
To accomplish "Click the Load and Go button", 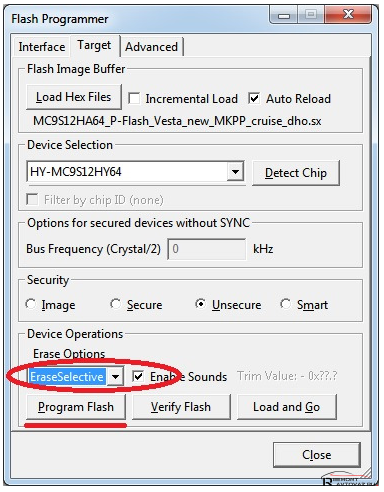I will pos(287,407).
